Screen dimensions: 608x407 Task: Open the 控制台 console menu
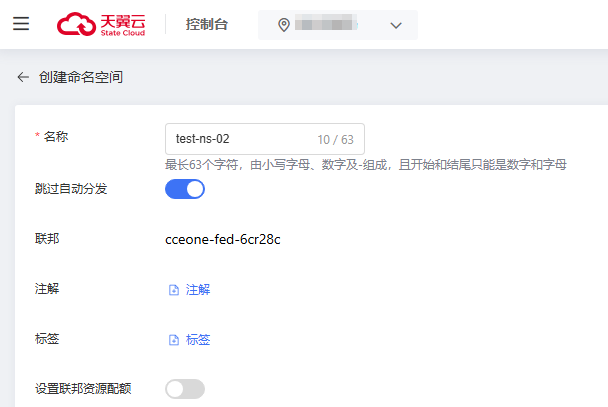coord(206,24)
